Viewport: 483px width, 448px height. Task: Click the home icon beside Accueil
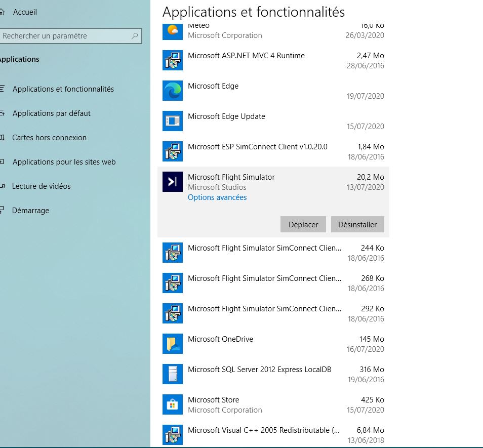[2, 12]
